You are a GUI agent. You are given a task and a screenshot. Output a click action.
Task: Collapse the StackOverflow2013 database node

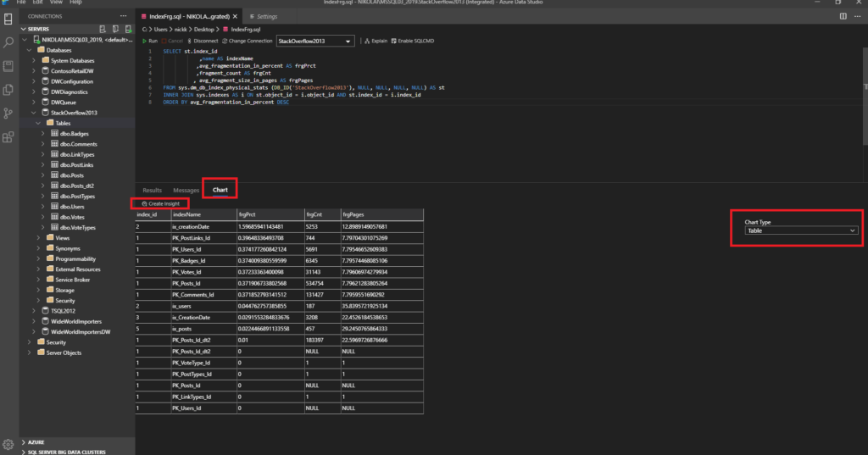click(34, 113)
